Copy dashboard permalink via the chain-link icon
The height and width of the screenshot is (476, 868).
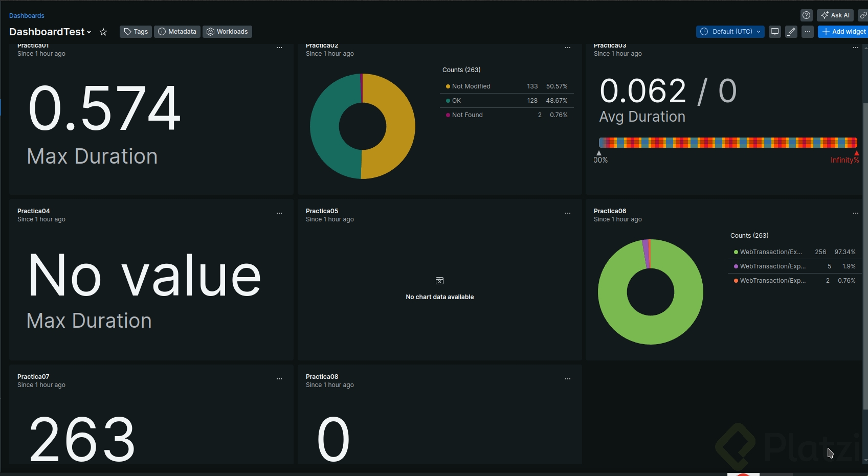[863, 15]
